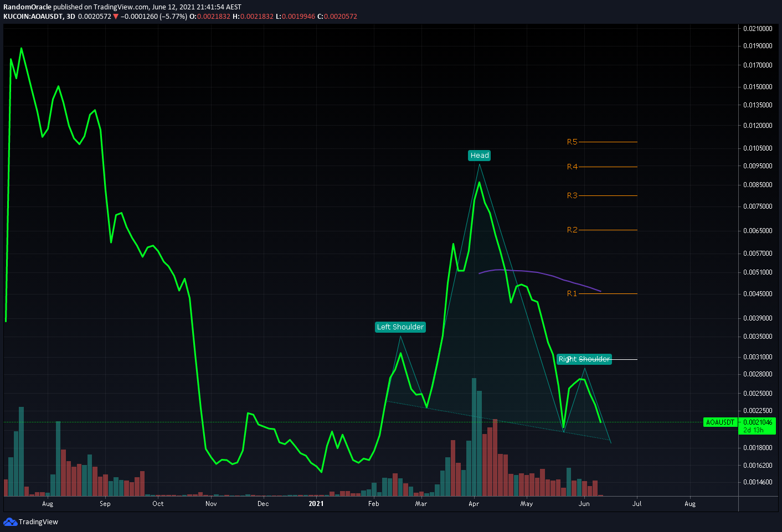Click the Jul label on time axis
The width and height of the screenshot is (782, 532).
coord(637,504)
